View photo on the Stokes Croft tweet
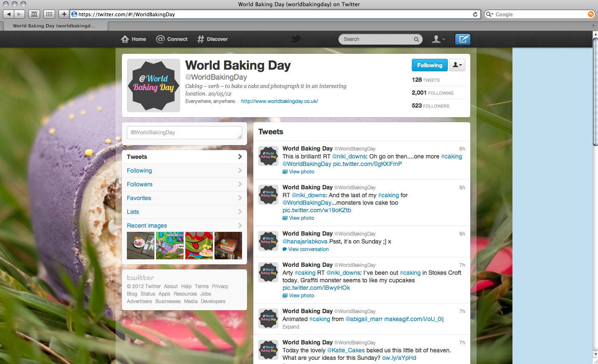The image size is (598, 364). 298,296
